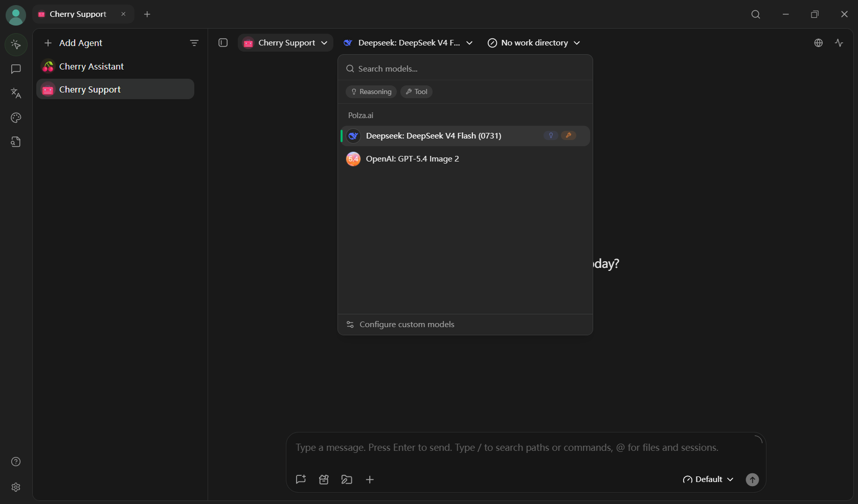This screenshot has height=504, width=858.
Task: Click the user avatar at top left
Action: 16,15
